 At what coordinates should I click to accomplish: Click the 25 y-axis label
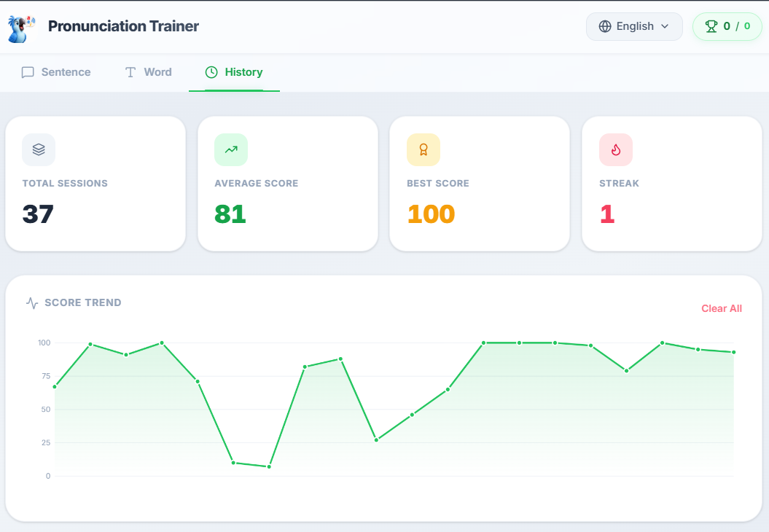(46, 443)
